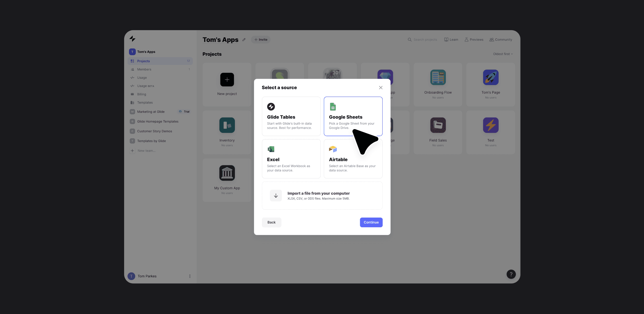The width and height of the screenshot is (644, 314).
Task: Close the Select a source dialog
Action: [x=380, y=88]
